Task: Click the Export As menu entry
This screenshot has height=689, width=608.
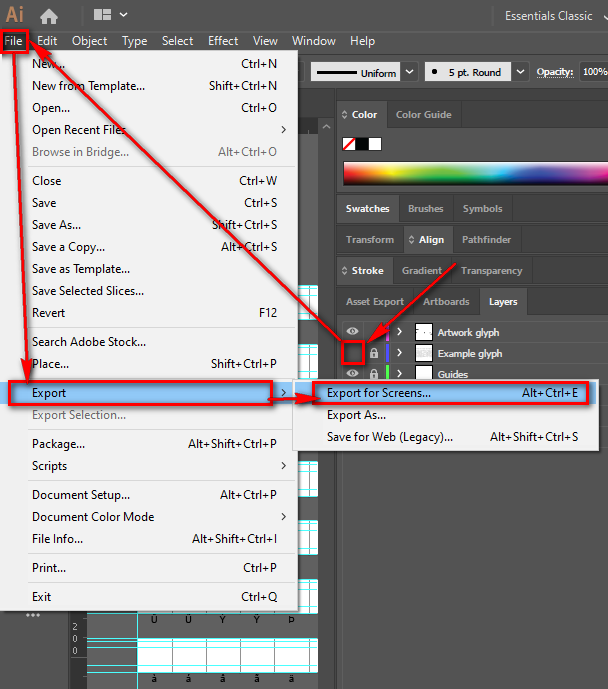Action: (x=357, y=415)
